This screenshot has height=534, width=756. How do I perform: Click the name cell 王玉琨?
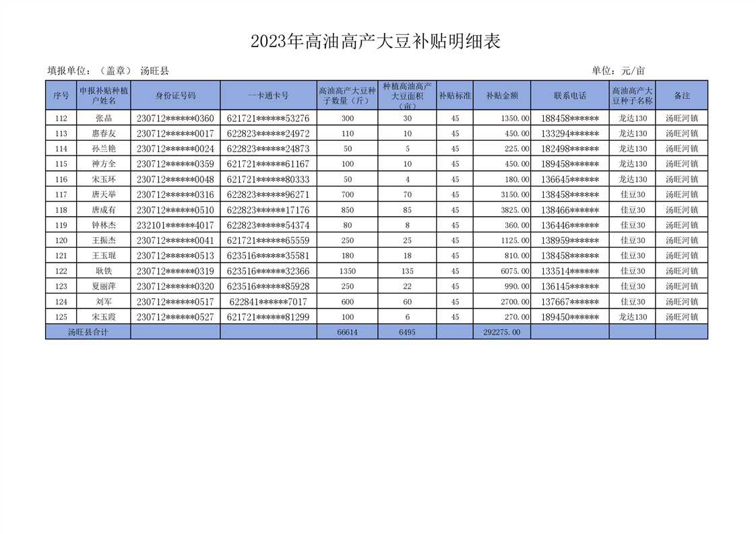pos(104,256)
